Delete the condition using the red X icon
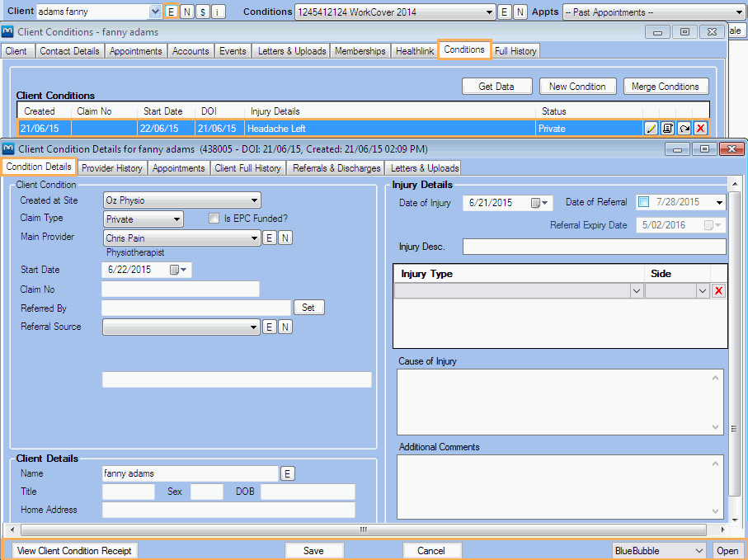 click(x=699, y=128)
